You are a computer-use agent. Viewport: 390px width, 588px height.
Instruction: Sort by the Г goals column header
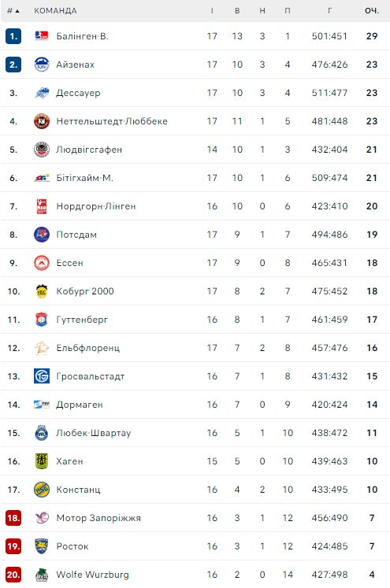tap(329, 11)
